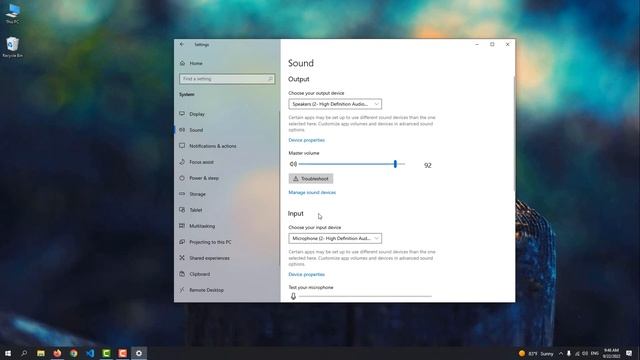Show hidden tray icons chevron
The image size is (640, 360).
point(561,353)
